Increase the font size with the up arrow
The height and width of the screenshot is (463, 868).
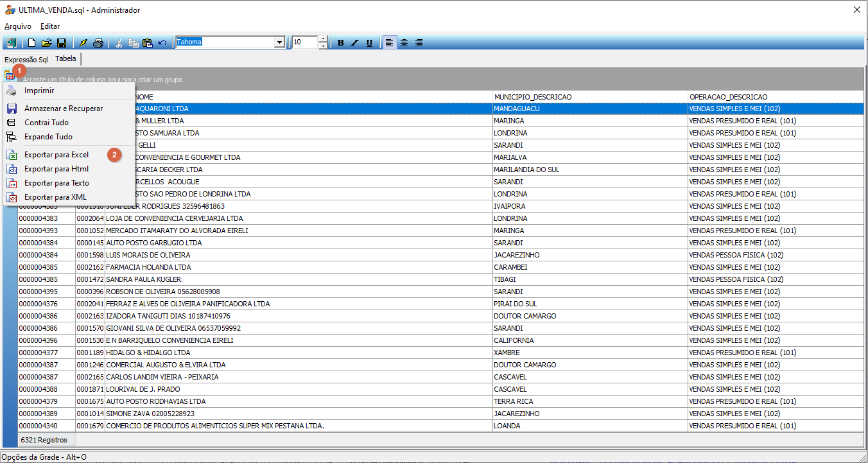[x=323, y=39]
